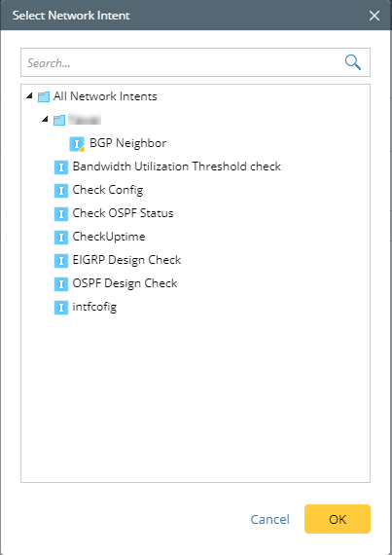
Task: Click the Cancel link
Action: click(x=270, y=519)
